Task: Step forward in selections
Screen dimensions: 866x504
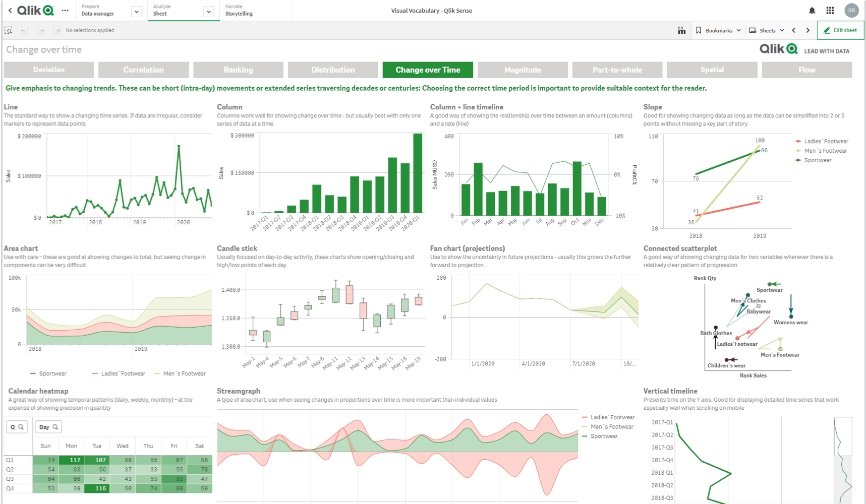Action: 41,30
